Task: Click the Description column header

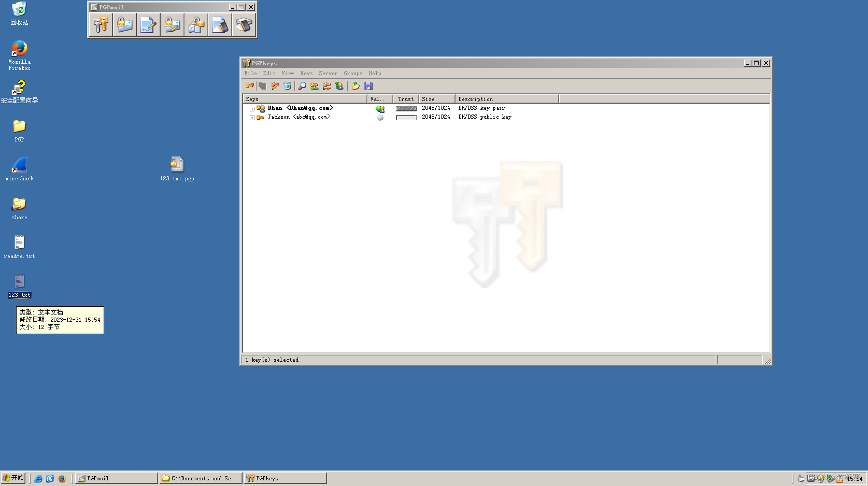Action: point(507,99)
